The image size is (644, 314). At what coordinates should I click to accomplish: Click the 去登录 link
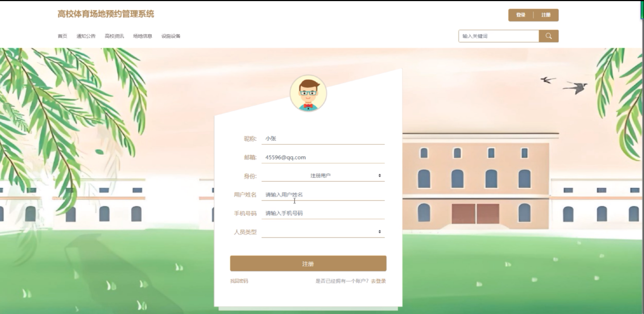378,281
